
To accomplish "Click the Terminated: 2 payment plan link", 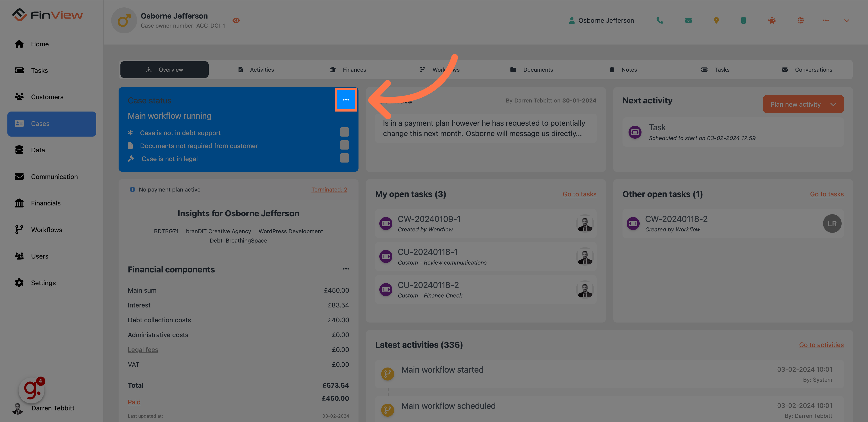I will (x=329, y=190).
